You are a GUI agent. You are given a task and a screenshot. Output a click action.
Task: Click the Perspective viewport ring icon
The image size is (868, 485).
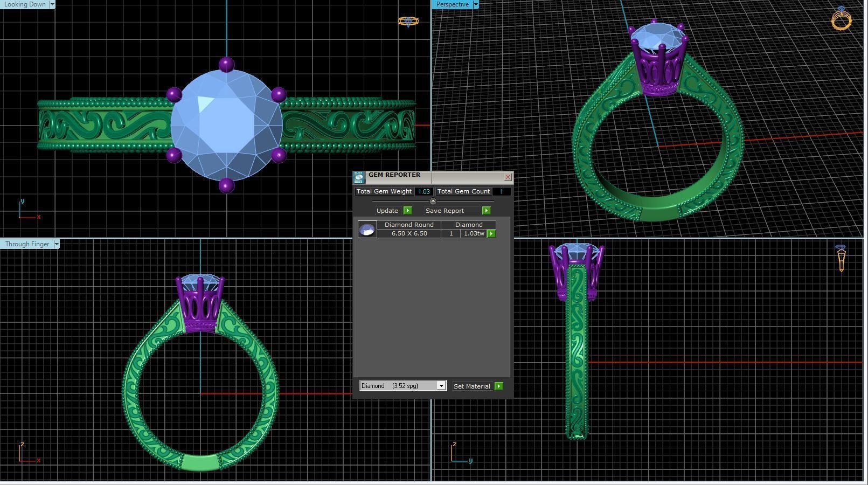coord(842,18)
